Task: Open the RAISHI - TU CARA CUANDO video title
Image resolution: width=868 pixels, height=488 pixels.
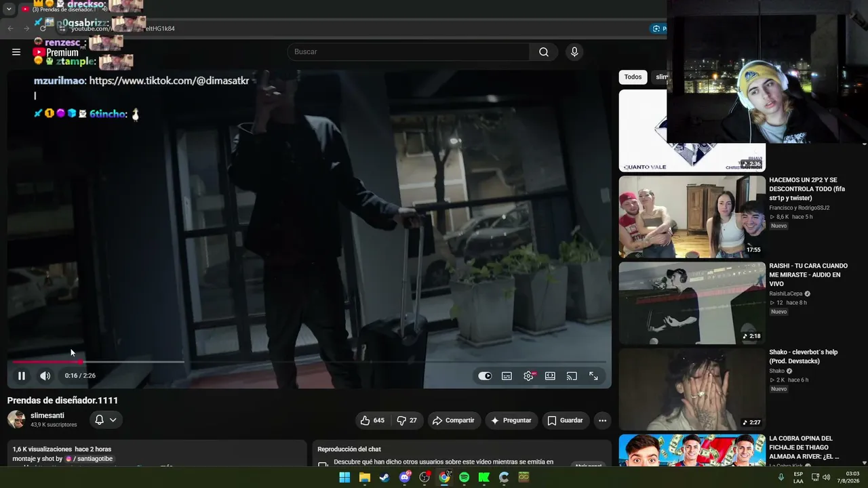Action: pyautogui.click(x=808, y=274)
